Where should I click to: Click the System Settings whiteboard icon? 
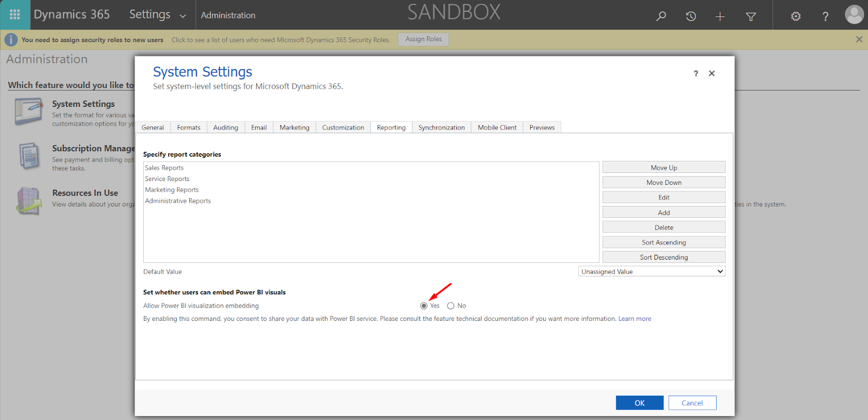[x=29, y=112]
